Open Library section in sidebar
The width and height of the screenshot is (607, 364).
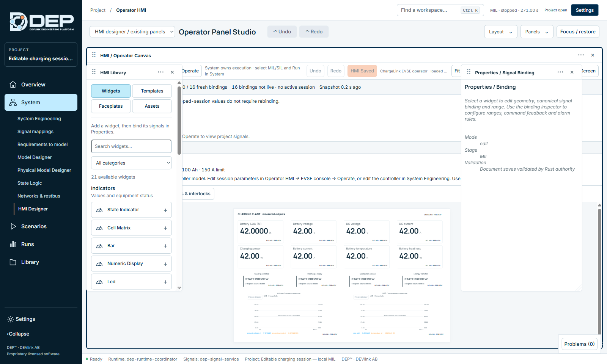41,262
